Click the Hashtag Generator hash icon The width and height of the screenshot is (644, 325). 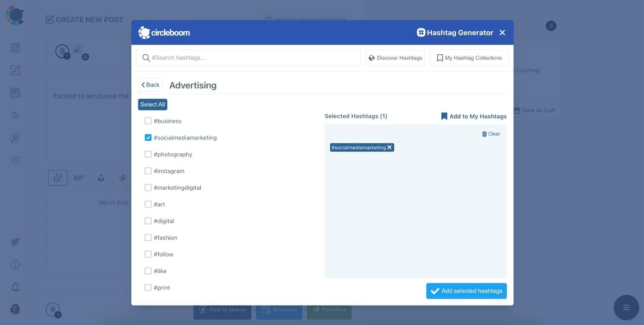tap(421, 32)
